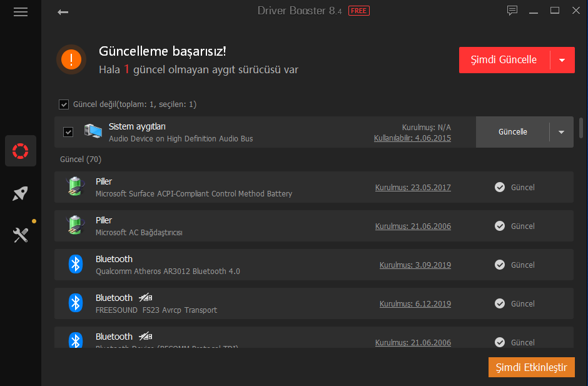Image resolution: width=588 pixels, height=386 pixels.
Task: Click Güncelle for Audio Device driver
Action: [513, 132]
